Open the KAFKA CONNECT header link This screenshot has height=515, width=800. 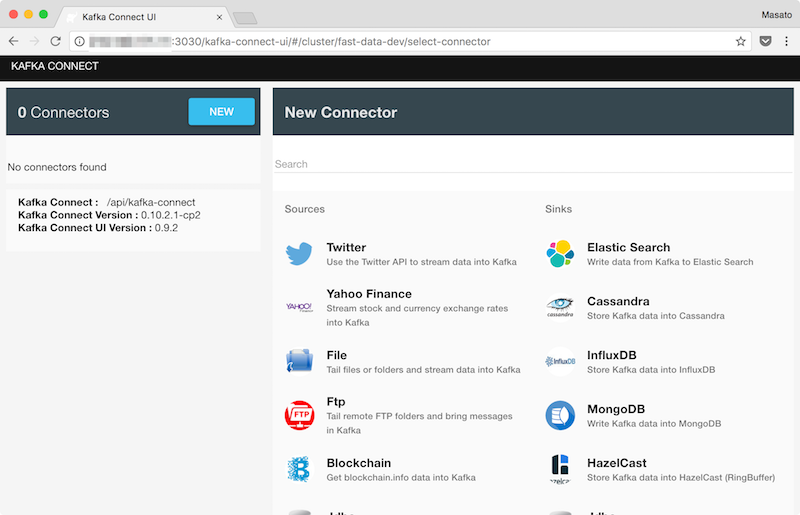point(54,67)
